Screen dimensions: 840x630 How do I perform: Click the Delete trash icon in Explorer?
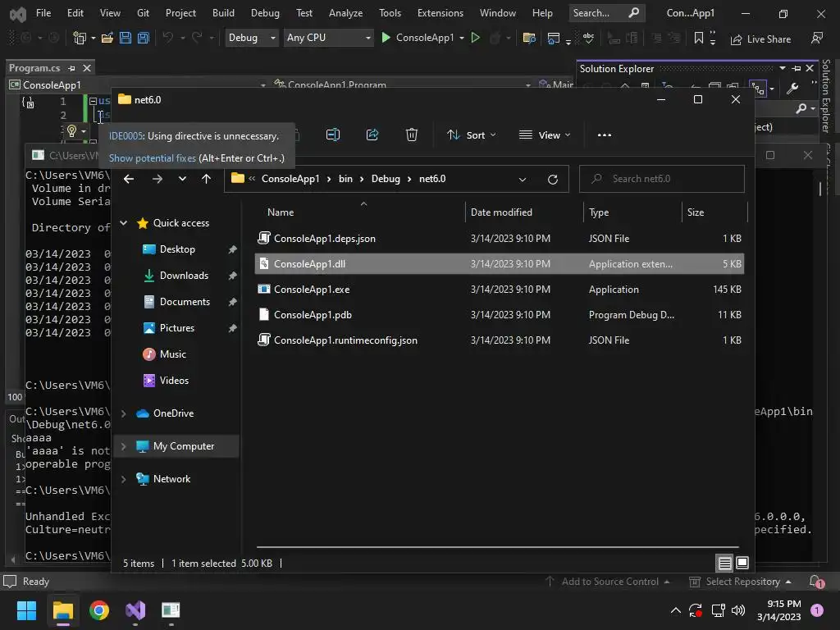click(x=412, y=135)
